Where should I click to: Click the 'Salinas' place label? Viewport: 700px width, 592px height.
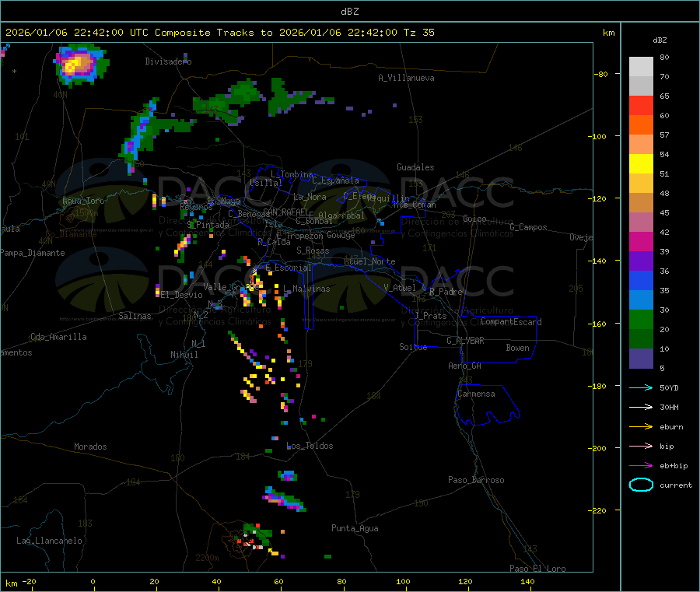pyautogui.click(x=135, y=316)
